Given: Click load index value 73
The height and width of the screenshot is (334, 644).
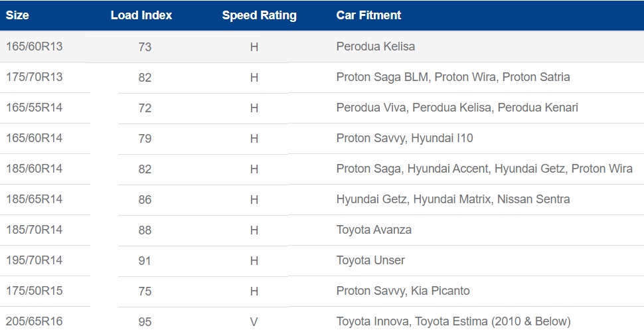Looking at the screenshot, I should pyautogui.click(x=145, y=47).
